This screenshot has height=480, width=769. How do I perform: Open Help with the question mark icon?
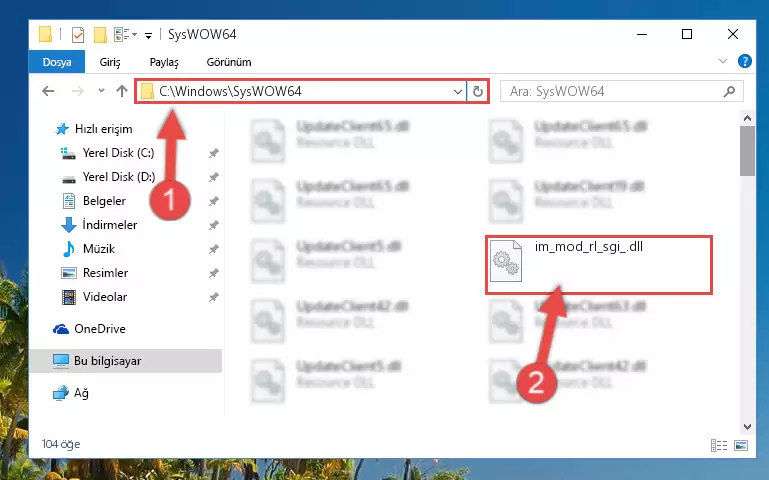744,61
